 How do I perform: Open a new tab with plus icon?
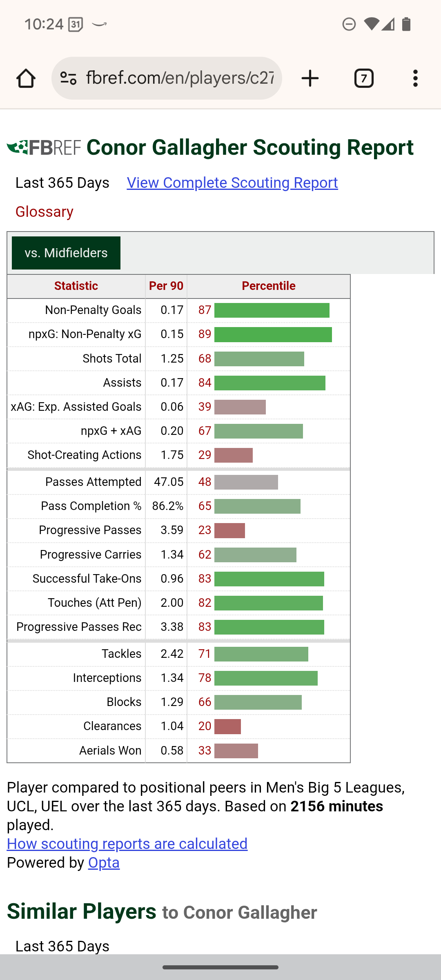click(310, 78)
